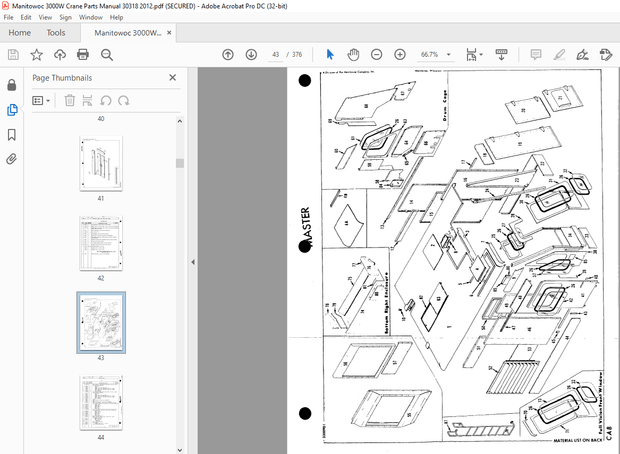
Task: Select page 44 thumbnail
Action: click(100, 402)
